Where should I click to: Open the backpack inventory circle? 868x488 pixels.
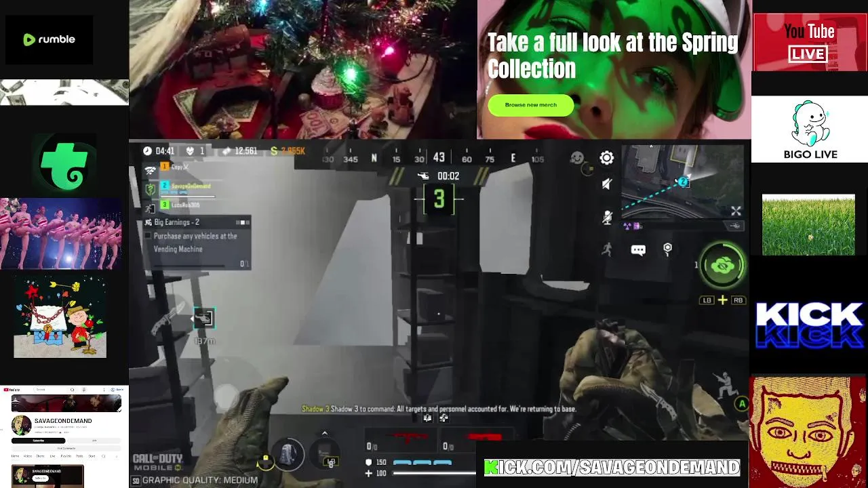[x=288, y=453]
